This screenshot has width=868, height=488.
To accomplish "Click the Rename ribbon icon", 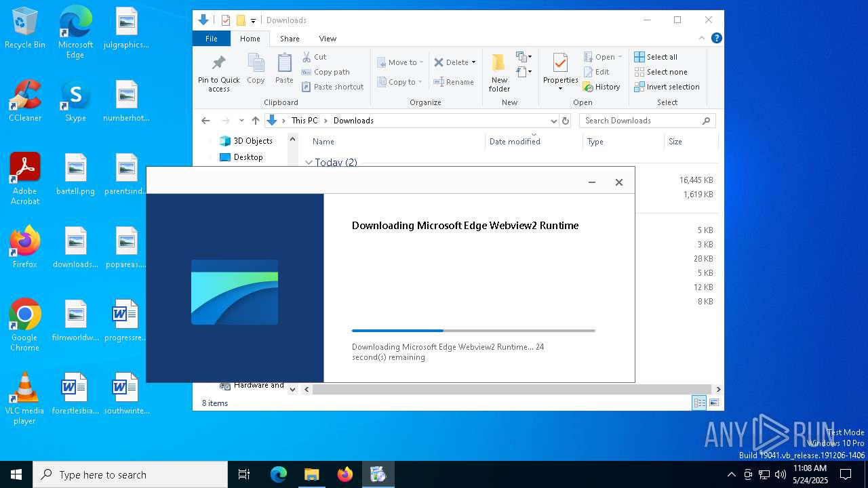I will coord(454,82).
